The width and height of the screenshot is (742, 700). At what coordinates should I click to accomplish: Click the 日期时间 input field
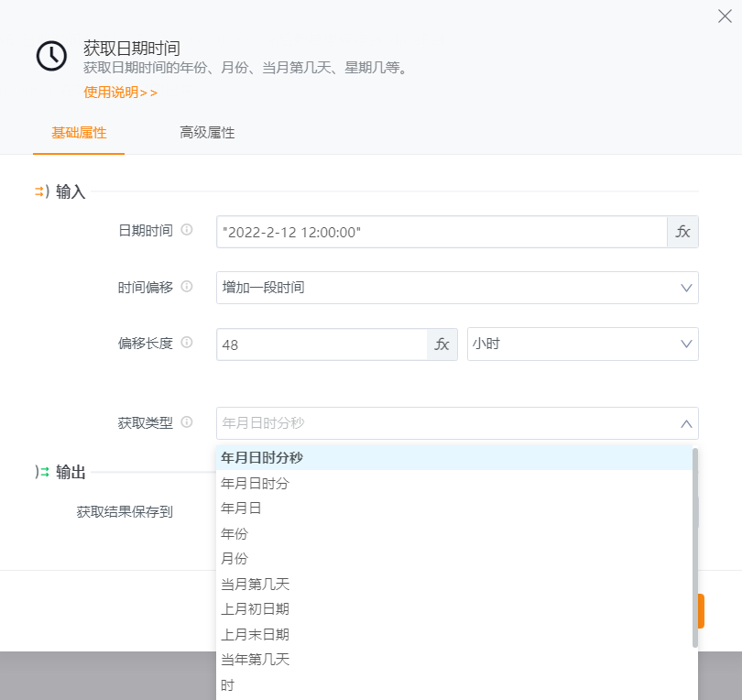441,232
